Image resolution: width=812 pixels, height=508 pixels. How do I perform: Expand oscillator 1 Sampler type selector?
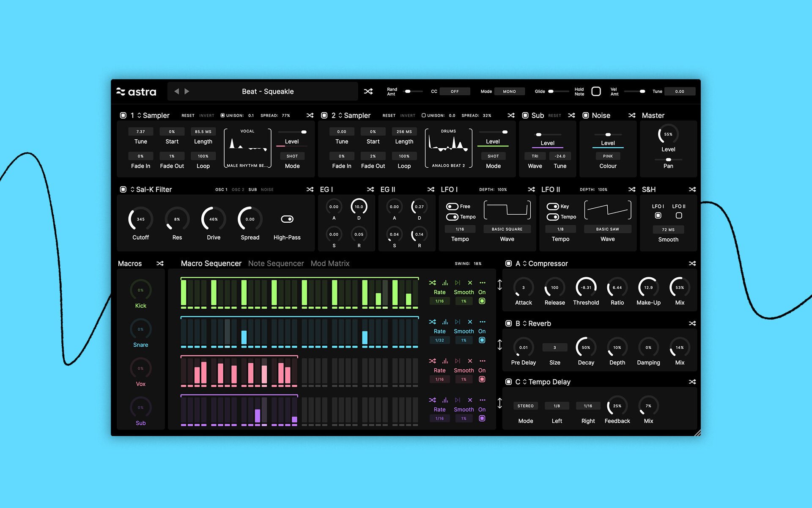[x=139, y=116]
